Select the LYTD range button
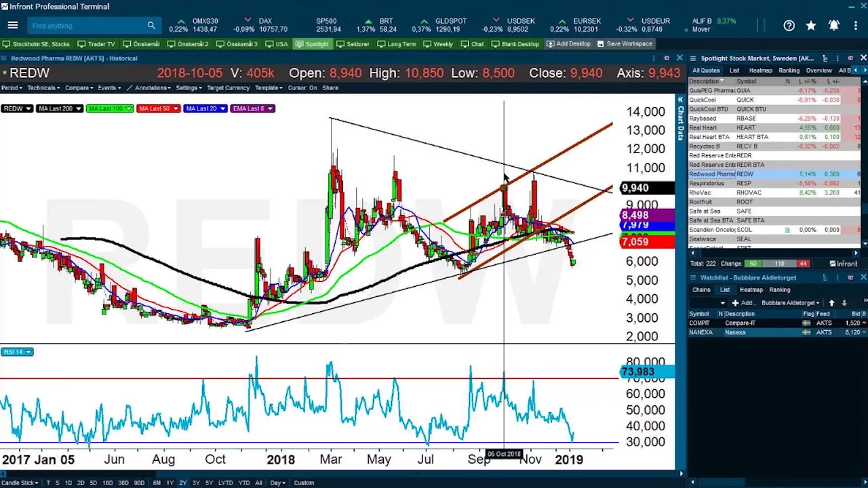868x488 pixels. coord(225,483)
